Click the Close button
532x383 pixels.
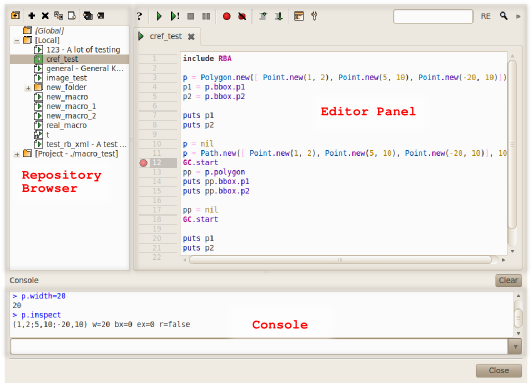coord(499,370)
